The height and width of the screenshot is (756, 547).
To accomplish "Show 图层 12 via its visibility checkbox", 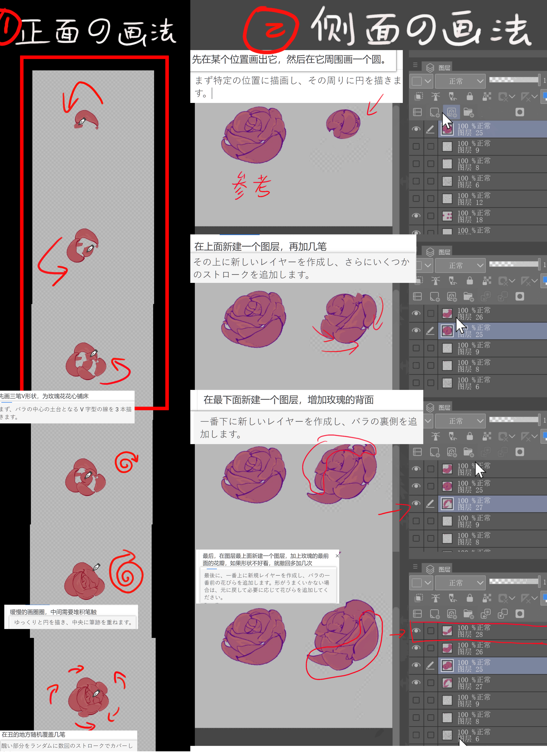I will coord(416,198).
